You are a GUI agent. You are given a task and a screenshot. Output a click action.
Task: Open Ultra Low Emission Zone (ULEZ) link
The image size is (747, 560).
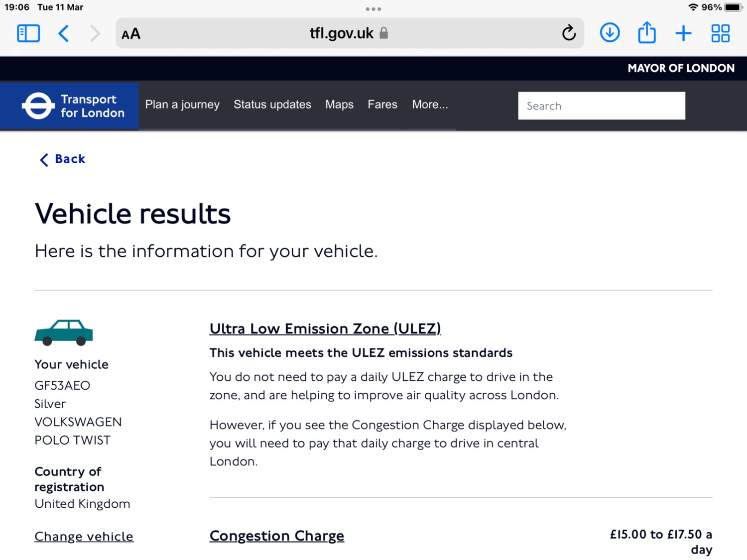(325, 329)
